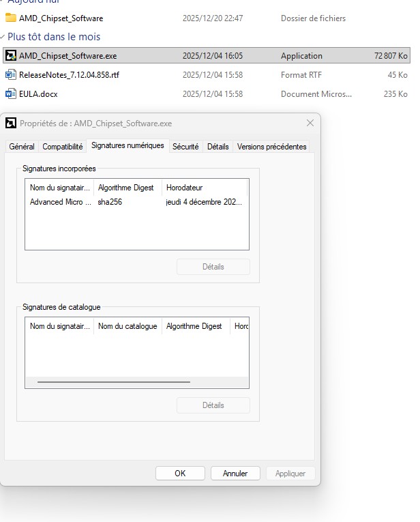Click the EULA.docx Word document icon
Screen dimensions: 420x522
coord(11,93)
